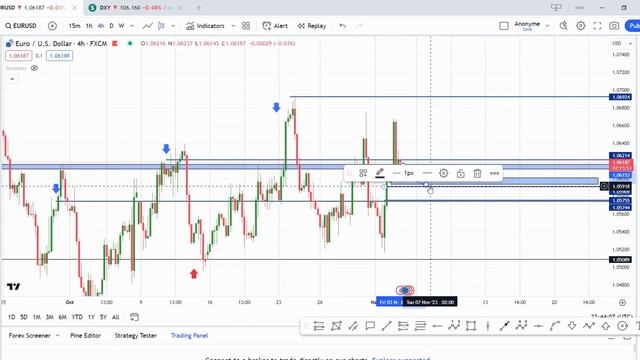Expand the timeframe interval dropdown
640x360 pixels.
coord(132,26)
